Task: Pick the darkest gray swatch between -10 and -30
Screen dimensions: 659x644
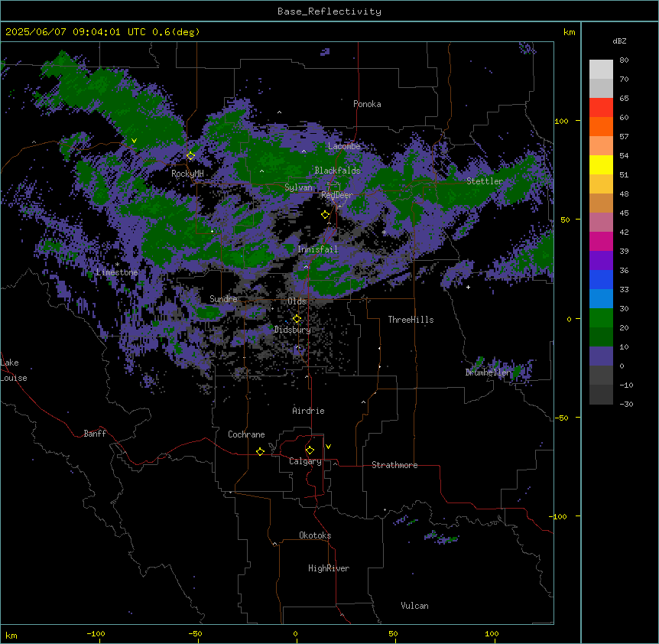Action: click(601, 395)
